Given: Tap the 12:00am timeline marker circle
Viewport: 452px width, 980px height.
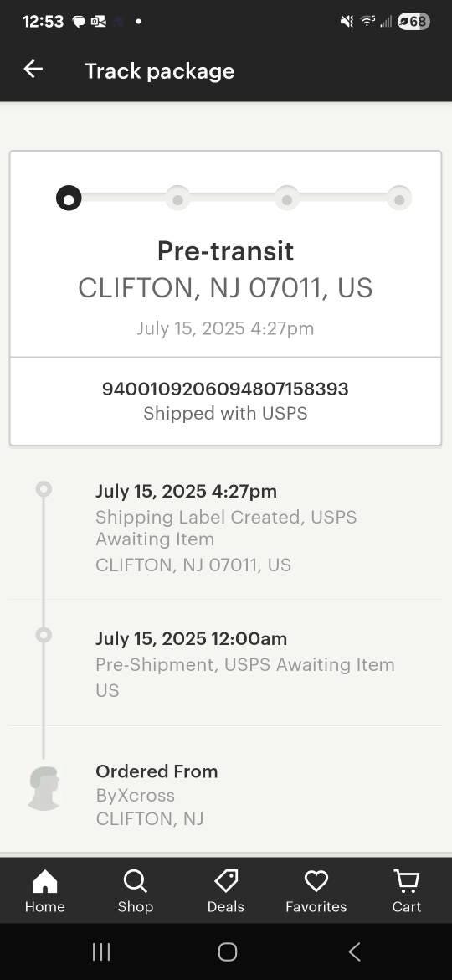Looking at the screenshot, I should click(x=43, y=635).
